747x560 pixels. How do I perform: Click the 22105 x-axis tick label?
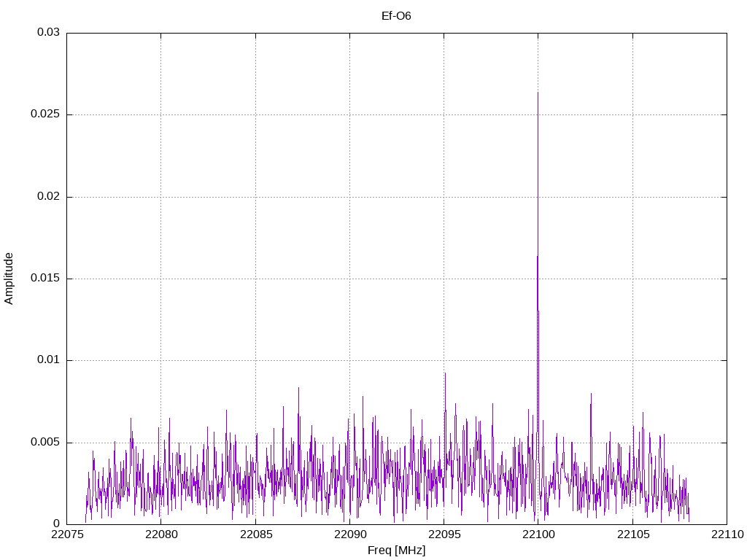point(632,534)
